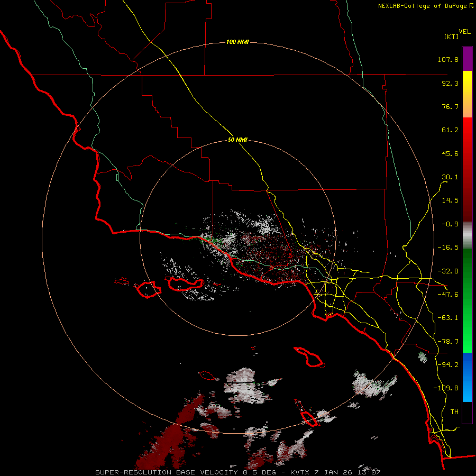The width and height of the screenshot is (476, 476).
Task: Click the -63.1 legend value
Action: [x=448, y=318]
